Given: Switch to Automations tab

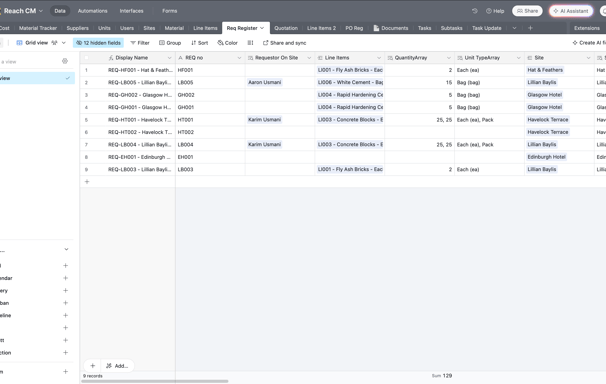Looking at the screenshot, I should 92,11.
